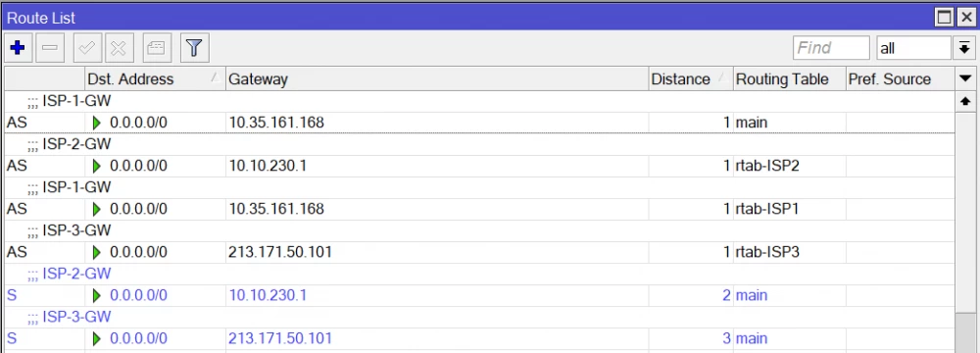Viewport: 980px width, 353px height.
Task: Open the filter funnel icon
Action: 194,48
